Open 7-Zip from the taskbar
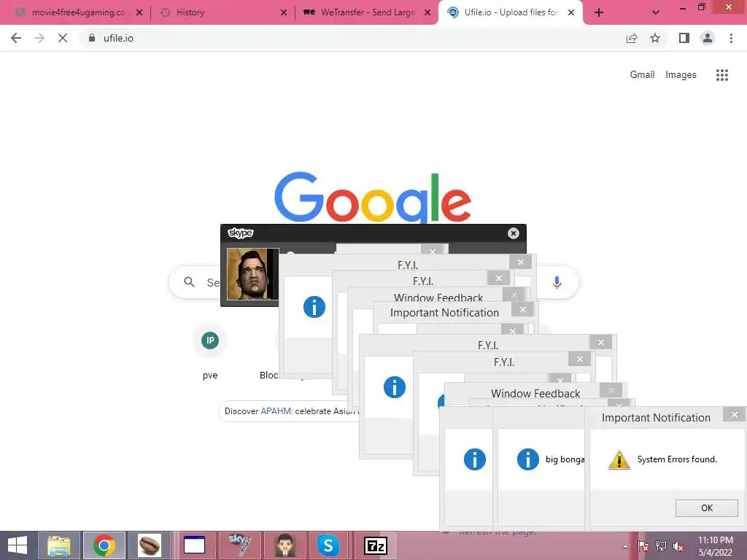747x560 pixels. pos(376,545)
